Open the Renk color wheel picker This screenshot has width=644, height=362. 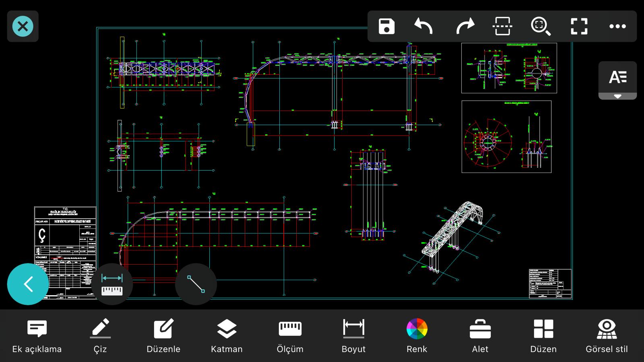(417, 336)
